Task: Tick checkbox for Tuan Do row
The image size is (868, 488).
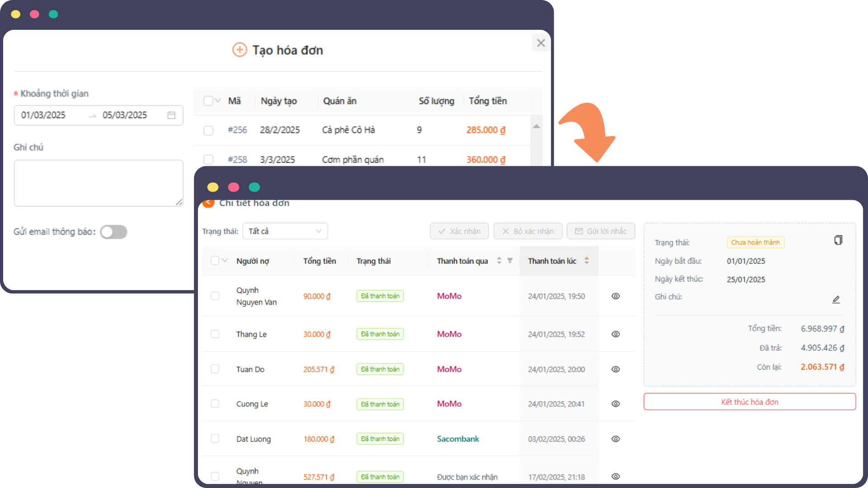Action: click(x=215, y=369)
